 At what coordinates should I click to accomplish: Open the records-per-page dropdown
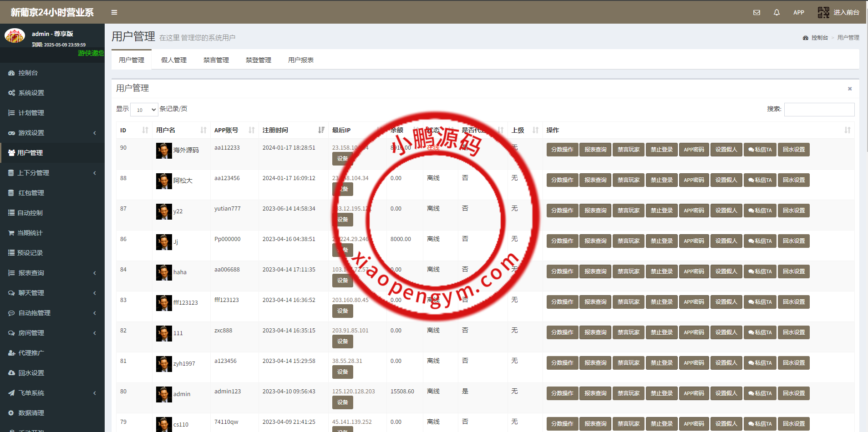(144, 110)
